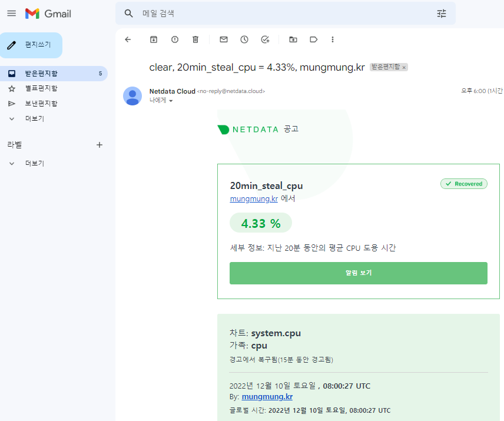The width and height of the screenshot is (504, 421).
Task: Click 차트: system.cpu text
Action: (x=265, y=333)
